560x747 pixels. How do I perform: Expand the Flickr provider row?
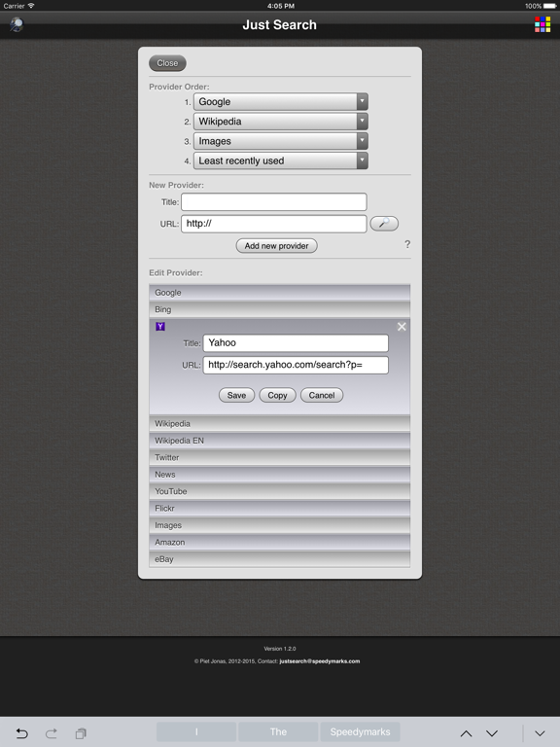[x=280, y=509]
